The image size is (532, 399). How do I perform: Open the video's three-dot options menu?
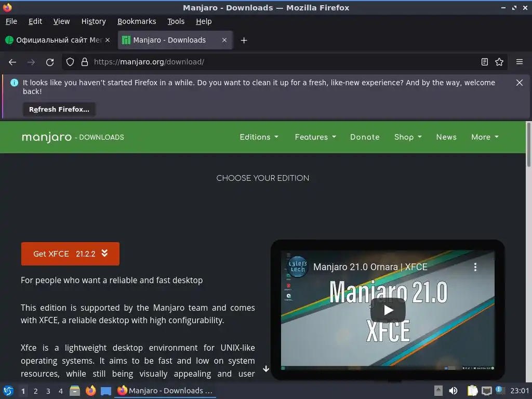[475, 267]
